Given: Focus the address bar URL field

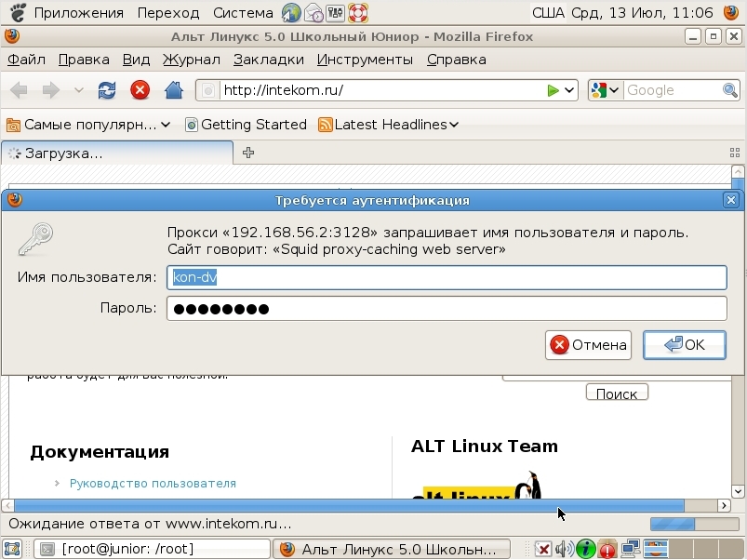Looking at the screenshot, I should pos(383,90).
